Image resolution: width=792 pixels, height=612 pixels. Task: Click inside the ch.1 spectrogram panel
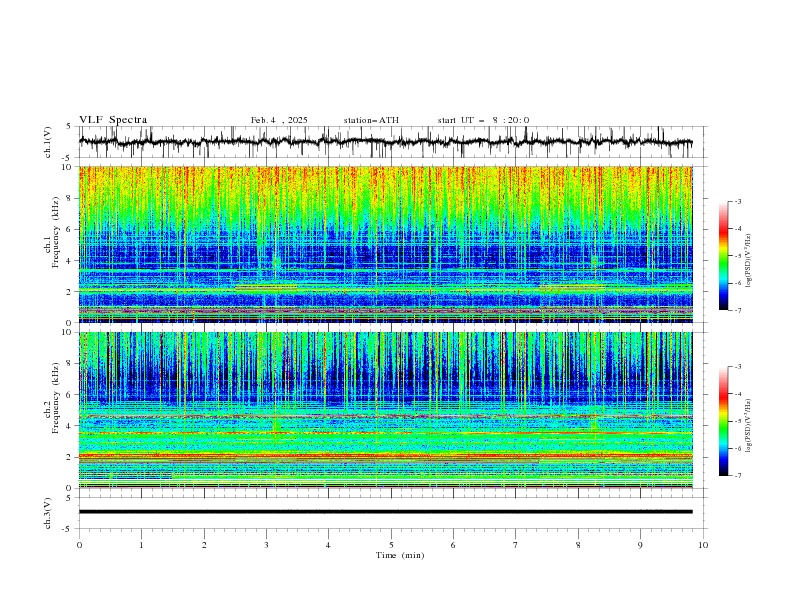[x=385, y=244]
